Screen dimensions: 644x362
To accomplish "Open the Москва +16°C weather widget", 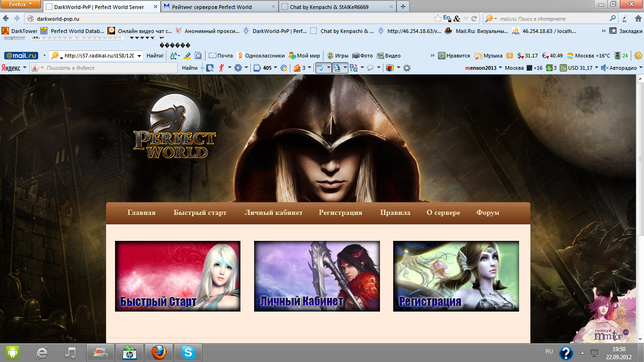I will coord(588,56).
